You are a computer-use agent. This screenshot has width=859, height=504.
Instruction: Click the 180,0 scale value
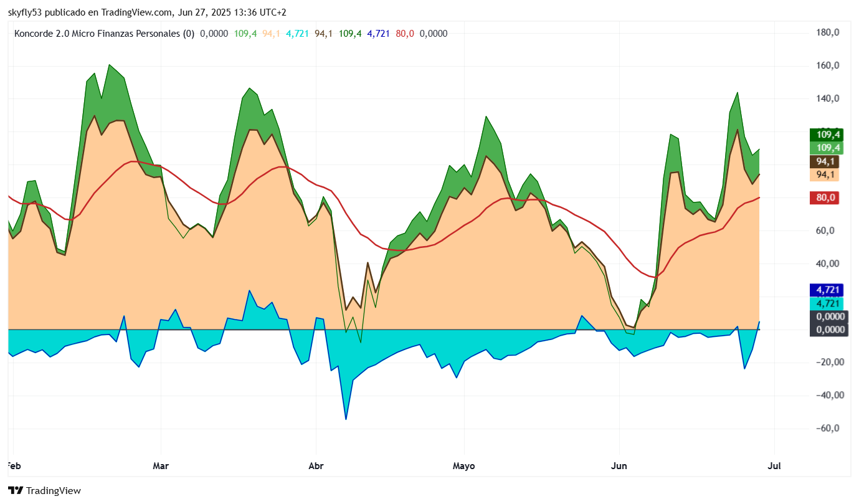(x=828, y=32)
